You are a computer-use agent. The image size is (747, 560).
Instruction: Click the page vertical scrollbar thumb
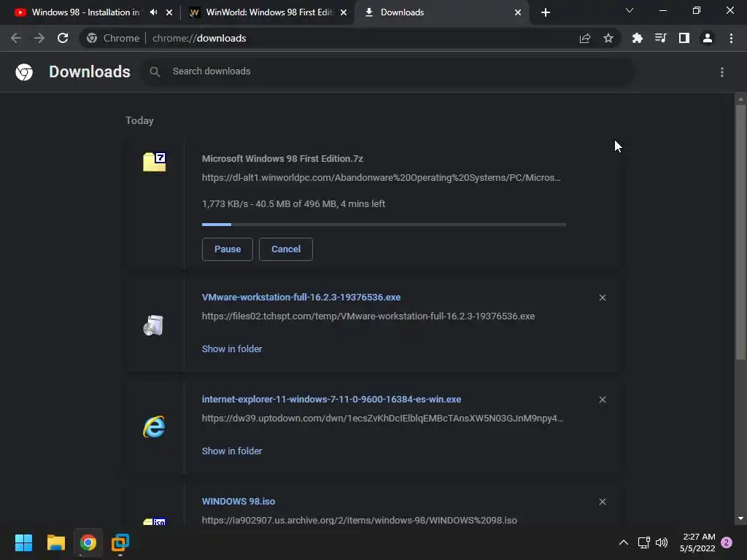(x=740, y=233)
